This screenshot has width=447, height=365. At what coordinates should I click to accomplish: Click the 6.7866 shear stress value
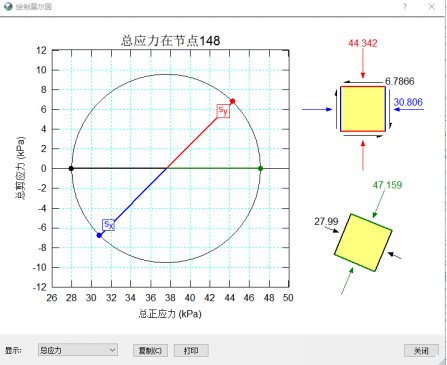point(400,81)
